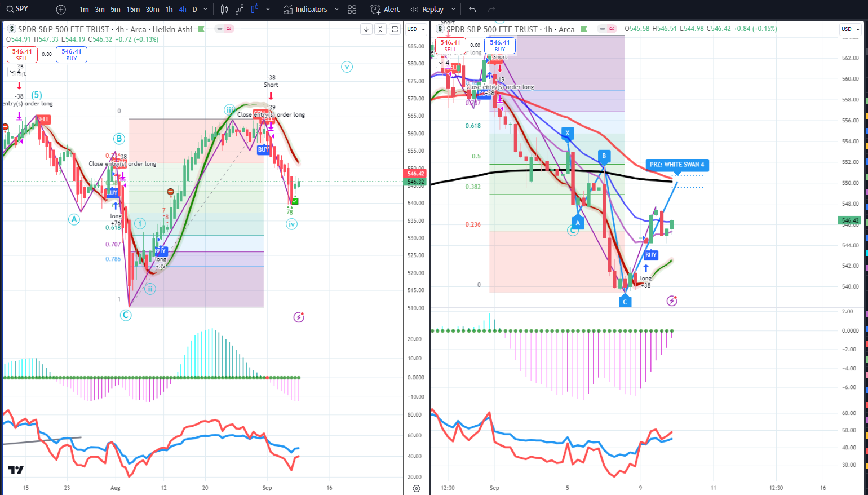
Task: Switch to the 15m interval
Action: click(x=133, y=10)
